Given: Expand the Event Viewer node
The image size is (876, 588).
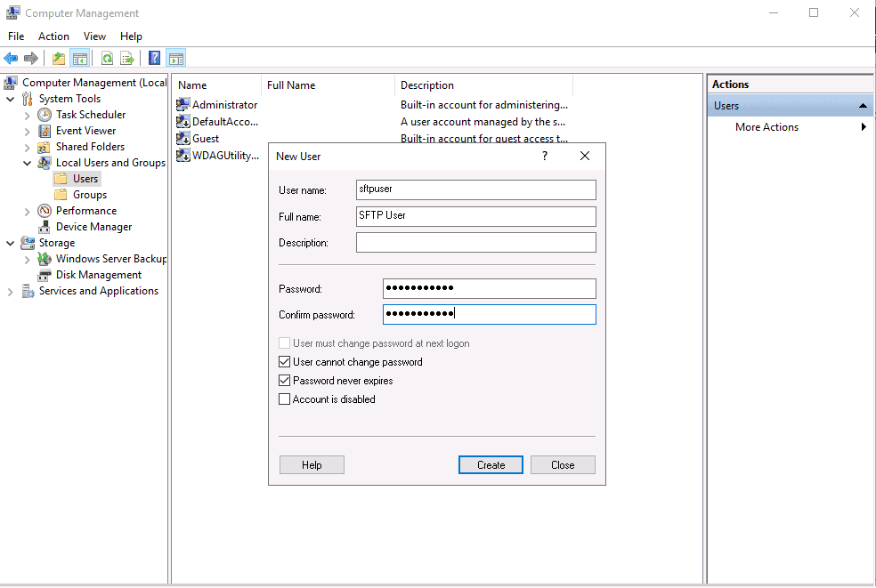Looking at the screenshot, I should click(27, 132).
